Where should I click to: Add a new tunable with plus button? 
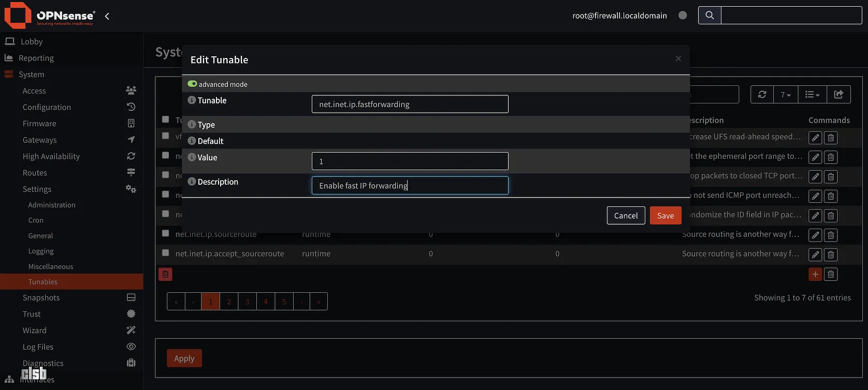coord(815,274)
